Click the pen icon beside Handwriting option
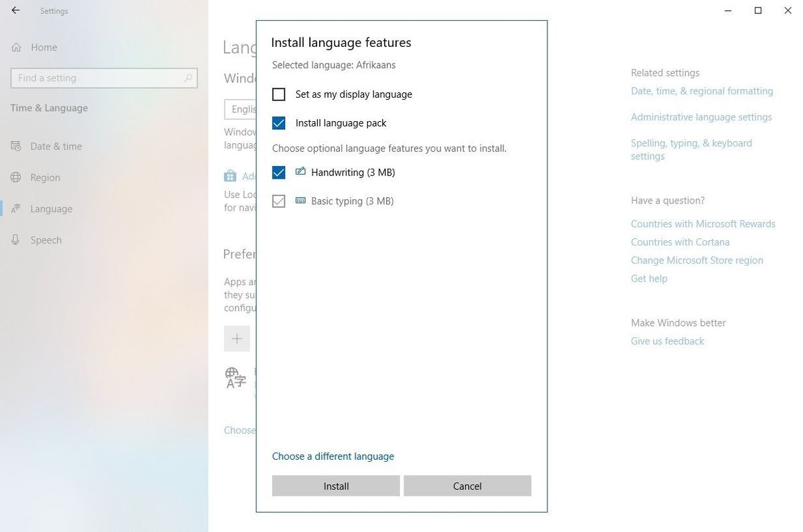 [x=299, y=172]
